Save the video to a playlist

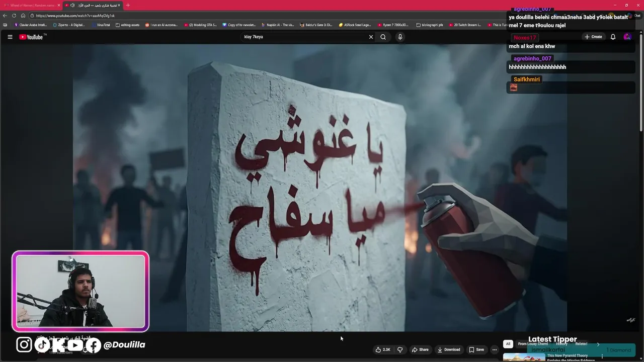click(x=476, y=349)
